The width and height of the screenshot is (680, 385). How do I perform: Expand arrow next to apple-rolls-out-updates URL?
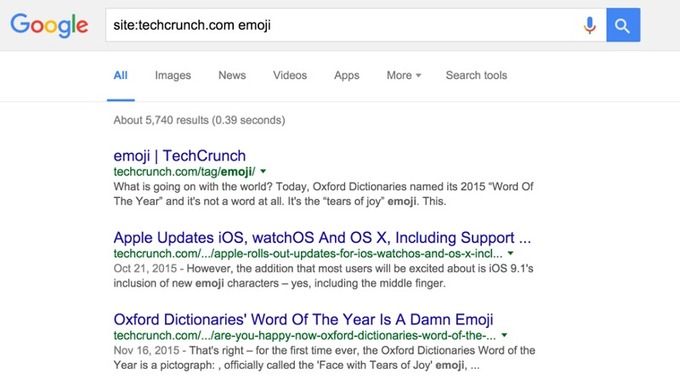click(x=510, y=253)
